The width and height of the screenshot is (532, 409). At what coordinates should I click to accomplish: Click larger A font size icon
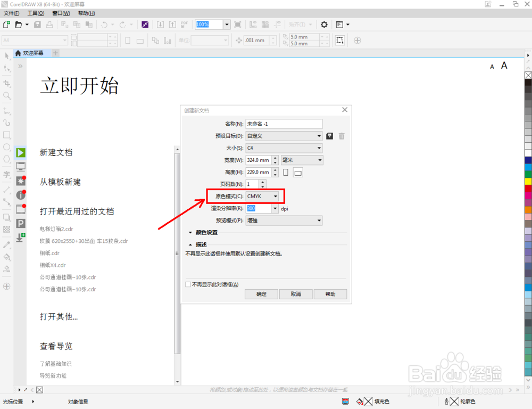click(504, 66)
